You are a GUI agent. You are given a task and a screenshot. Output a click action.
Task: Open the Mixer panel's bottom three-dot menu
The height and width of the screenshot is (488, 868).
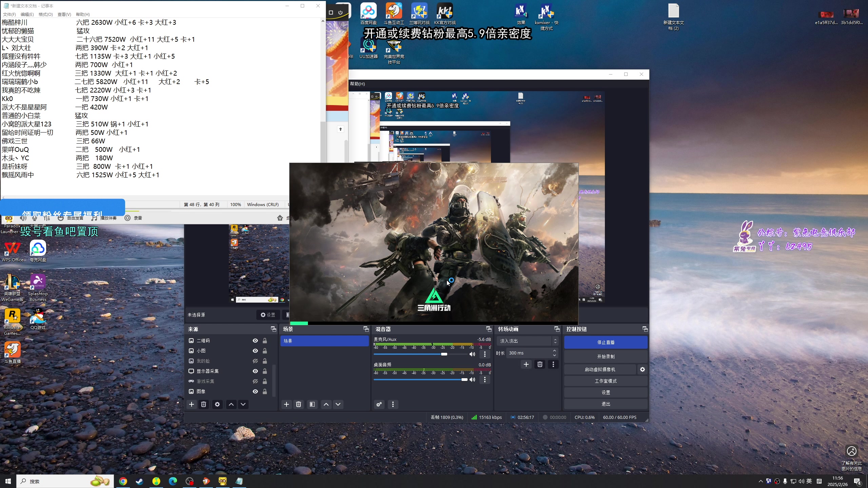tap(393, 404)
